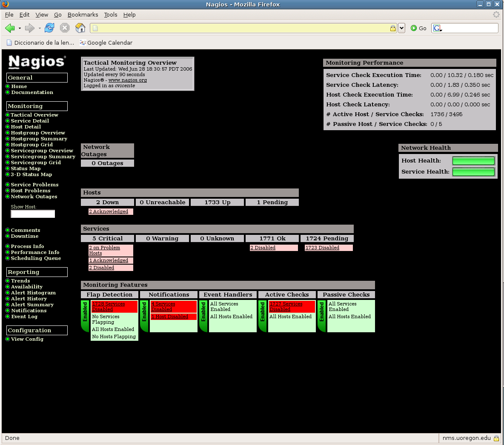Click the 5 Critical services count

pos(107,238)
